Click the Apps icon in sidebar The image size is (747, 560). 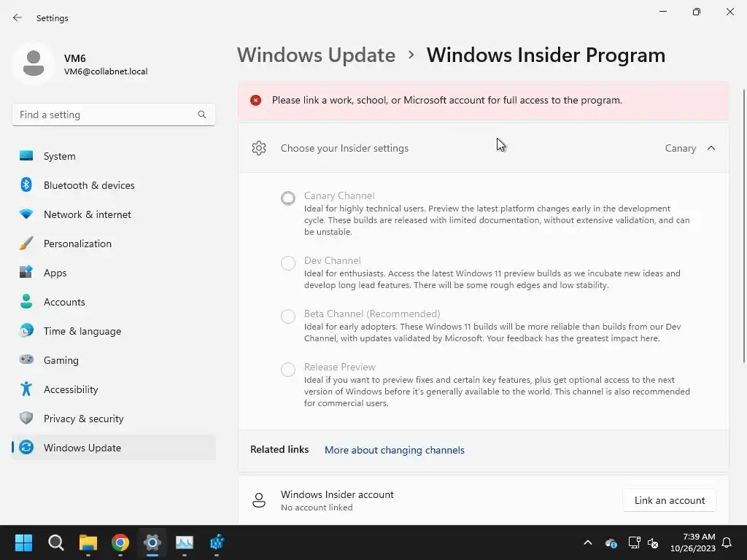[x=26, y=273]
